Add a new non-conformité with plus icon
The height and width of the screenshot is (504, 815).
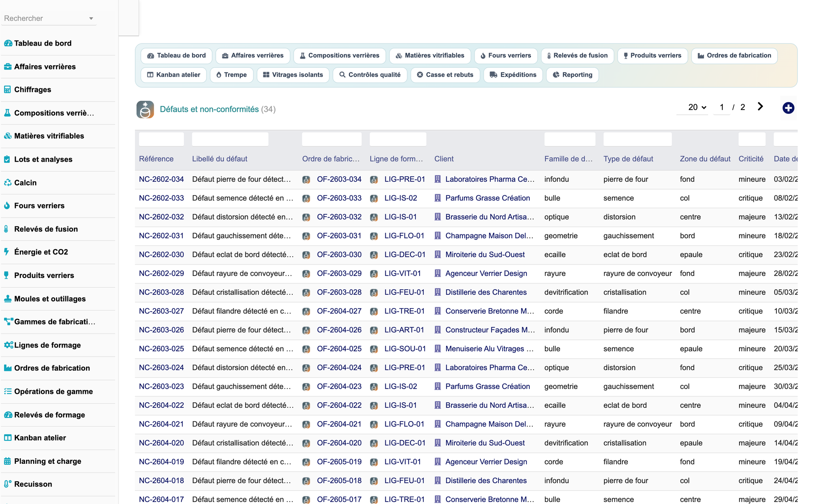[x=788, y=108]
